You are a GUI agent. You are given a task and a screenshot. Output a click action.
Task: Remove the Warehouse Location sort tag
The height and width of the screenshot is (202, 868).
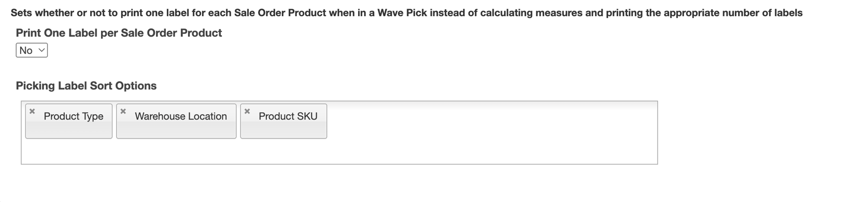[x=123, y=111]
